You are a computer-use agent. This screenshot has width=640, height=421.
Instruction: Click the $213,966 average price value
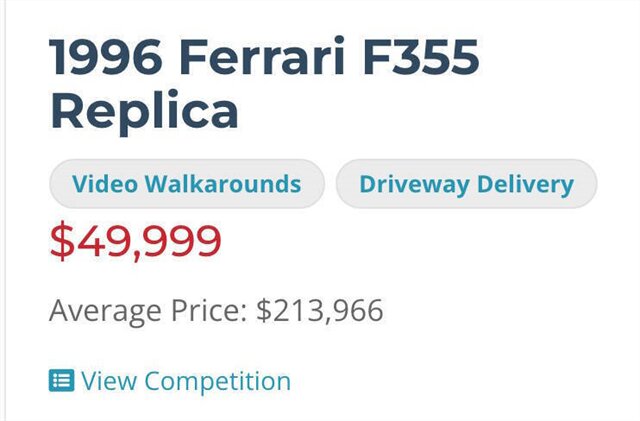pyautogui.click(x=319, y=310)
